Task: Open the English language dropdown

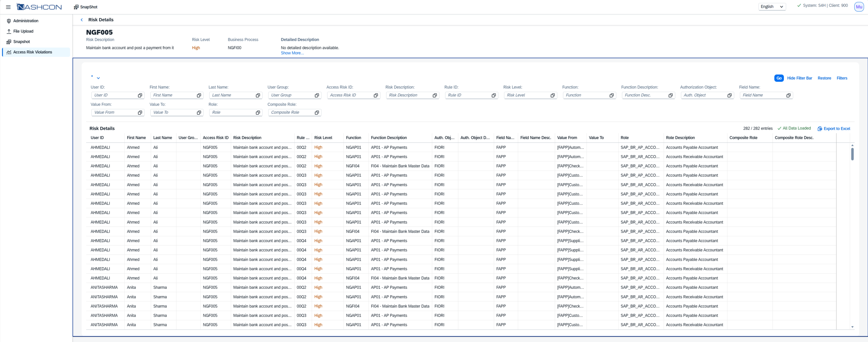Action: 772,7
